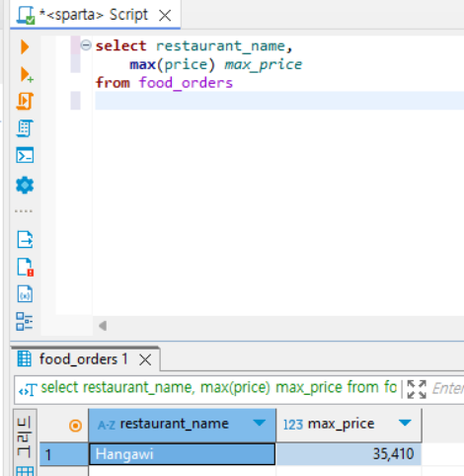Select the Hangawi cell
This screenshot has height=476, width=464.
click(x=182, y=454)
